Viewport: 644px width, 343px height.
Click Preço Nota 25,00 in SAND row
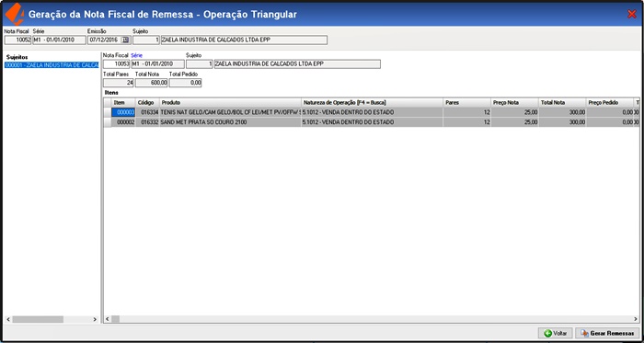coord(515,122)
